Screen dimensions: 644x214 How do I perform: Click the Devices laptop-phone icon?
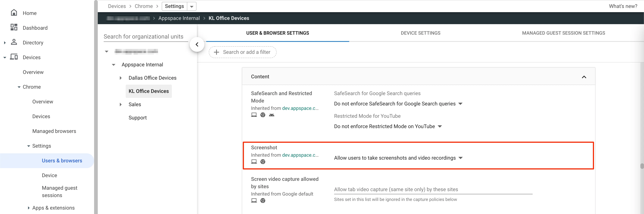[14, 57]
